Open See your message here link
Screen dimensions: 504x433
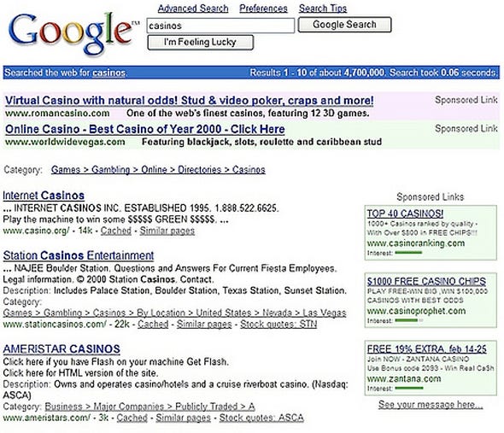click(x=431, y=405)
